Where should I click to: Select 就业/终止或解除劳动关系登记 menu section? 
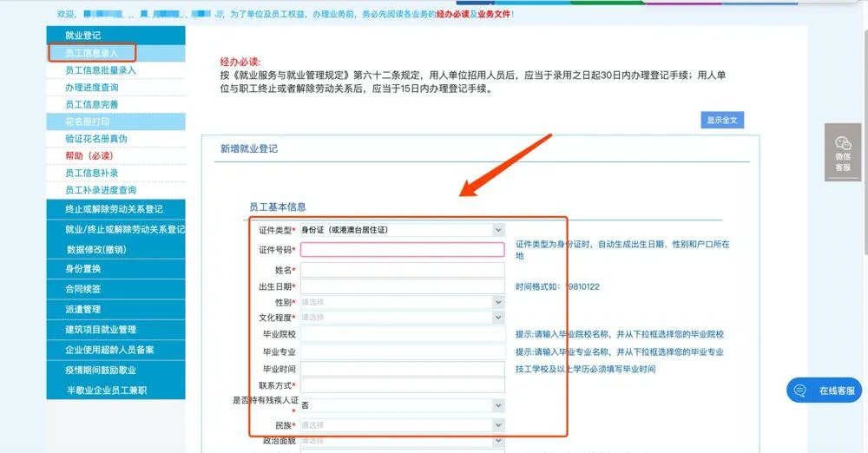click(x=116, y=229)
